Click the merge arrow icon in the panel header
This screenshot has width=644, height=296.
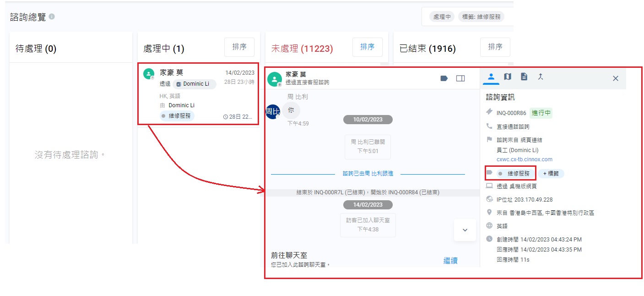[541, 77]
